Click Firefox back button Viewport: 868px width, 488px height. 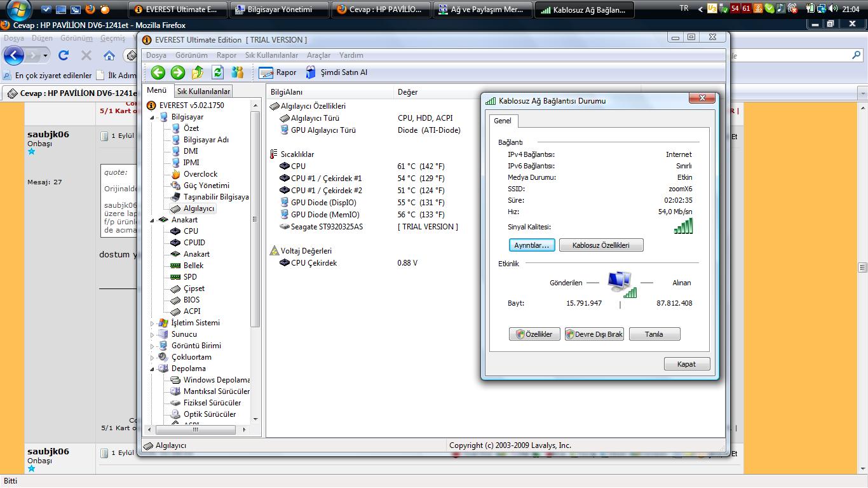(x=14, y=55)
